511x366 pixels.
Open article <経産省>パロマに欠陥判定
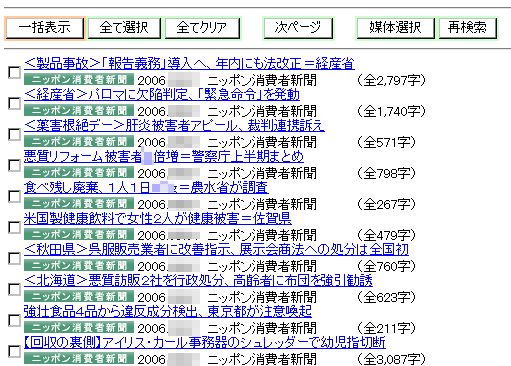(162, 94)
